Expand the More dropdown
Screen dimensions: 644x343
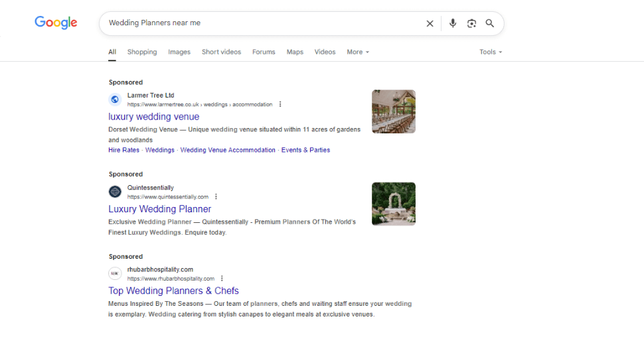358,52
